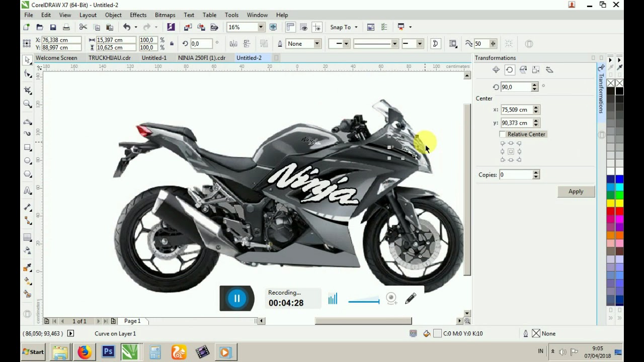Viewport: 644px width, 362px height.
Task: Open the wrap text None dropdown
Action: 317,44
